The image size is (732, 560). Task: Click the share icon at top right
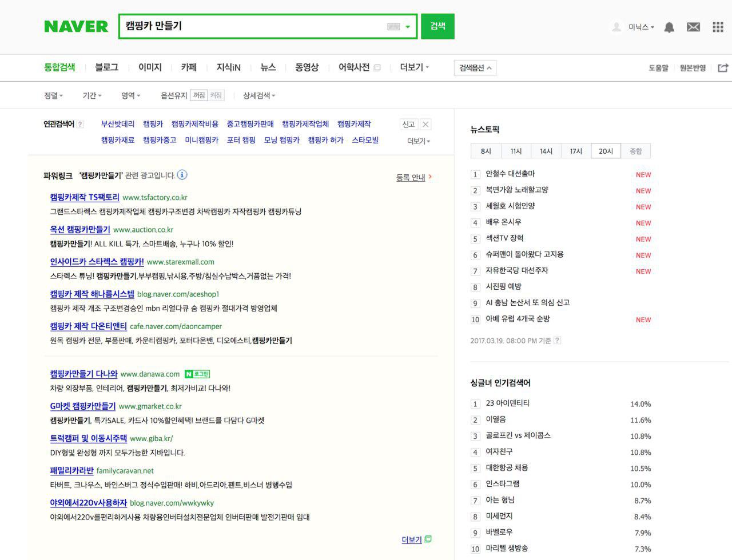point(723,68)
